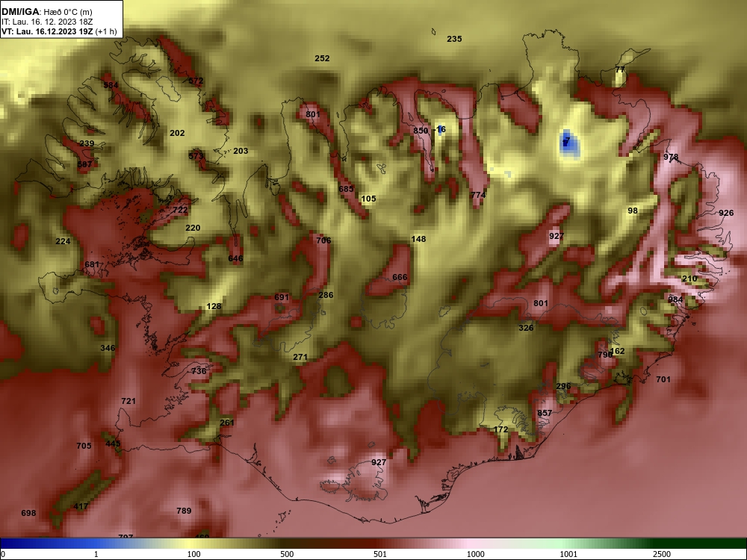Click the 445 height label
Image resolution: width=747 pixels, height=560 pixels.
coord(113,444)
